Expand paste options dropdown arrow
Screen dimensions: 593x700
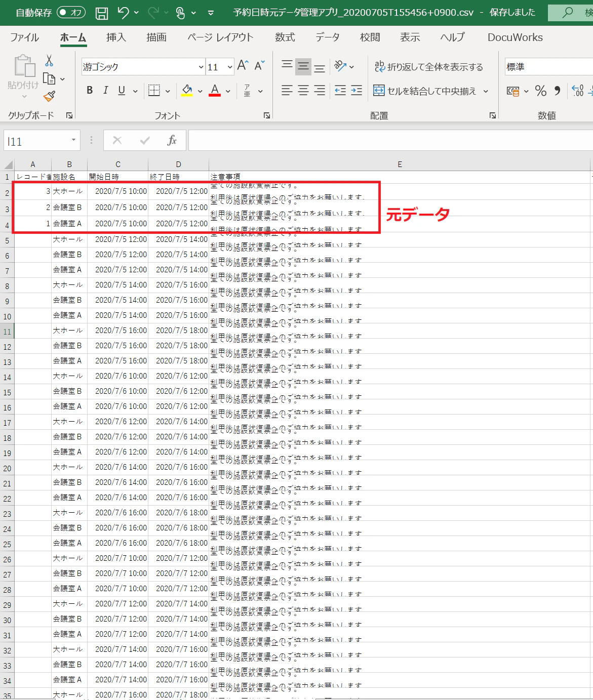[x=24, y=96]
